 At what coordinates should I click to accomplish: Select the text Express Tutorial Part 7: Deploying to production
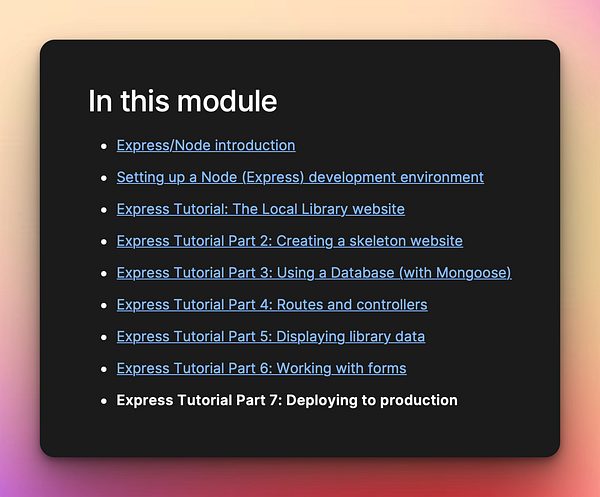click(x=287, y=400)
